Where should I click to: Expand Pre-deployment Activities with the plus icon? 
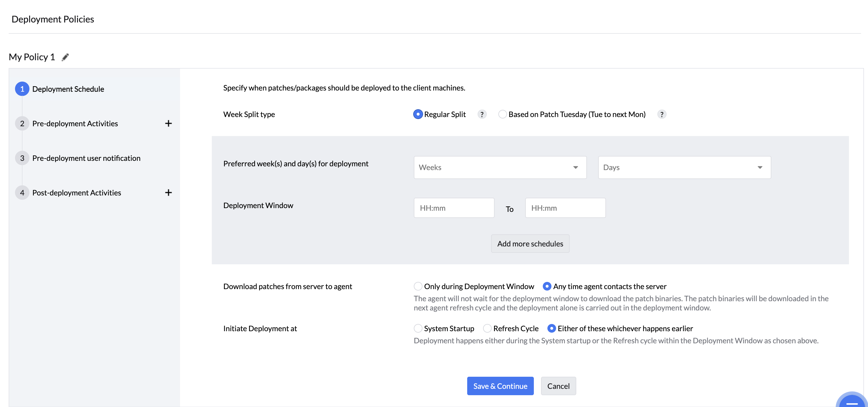click(x=168, y=124)
